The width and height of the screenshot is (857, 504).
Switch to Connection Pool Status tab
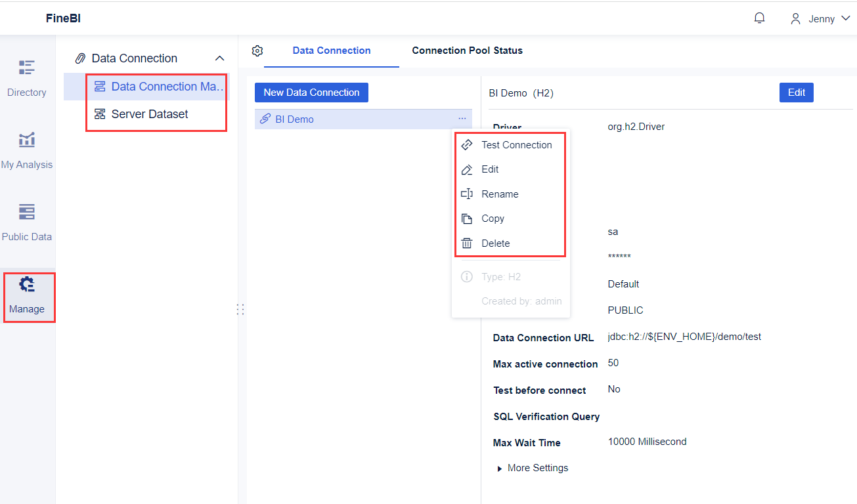(x=467, y=51)
